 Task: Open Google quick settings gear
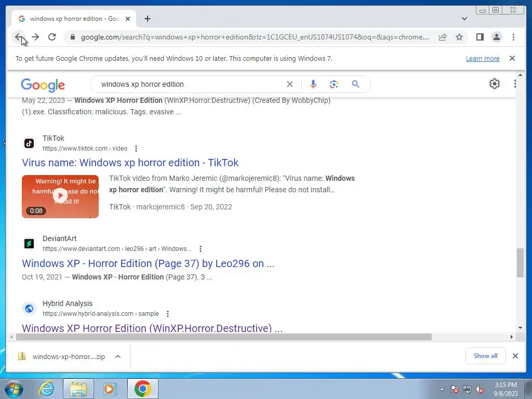[x=495, y=84]
